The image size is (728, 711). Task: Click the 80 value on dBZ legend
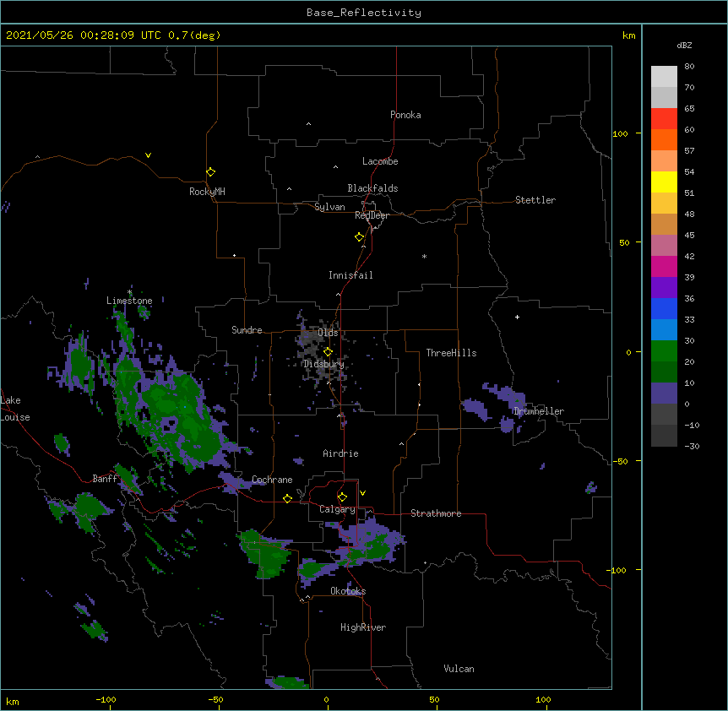pyautogui.click(x=689, y=67)
